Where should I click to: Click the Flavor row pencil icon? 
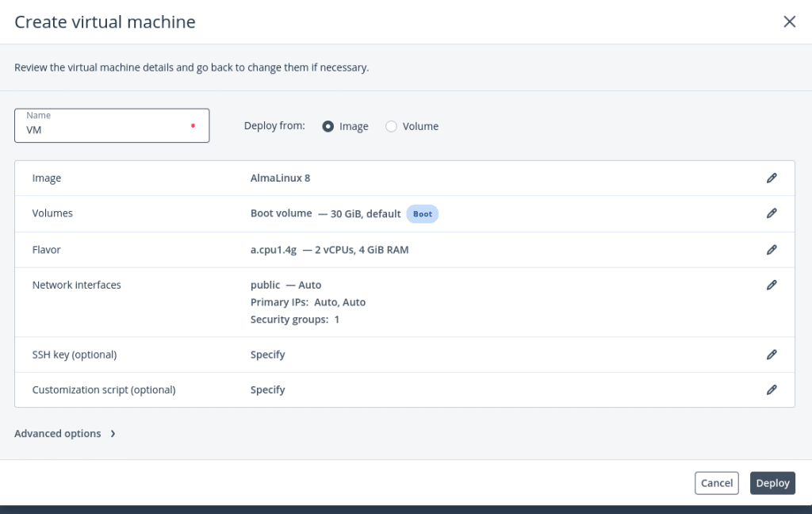coord(772,250)
